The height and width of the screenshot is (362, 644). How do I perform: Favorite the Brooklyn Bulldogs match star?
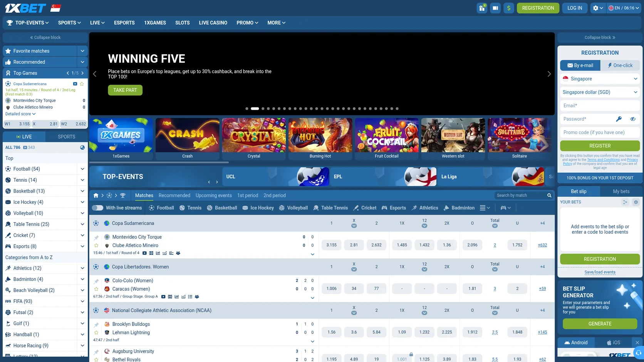tap(96, 332)
